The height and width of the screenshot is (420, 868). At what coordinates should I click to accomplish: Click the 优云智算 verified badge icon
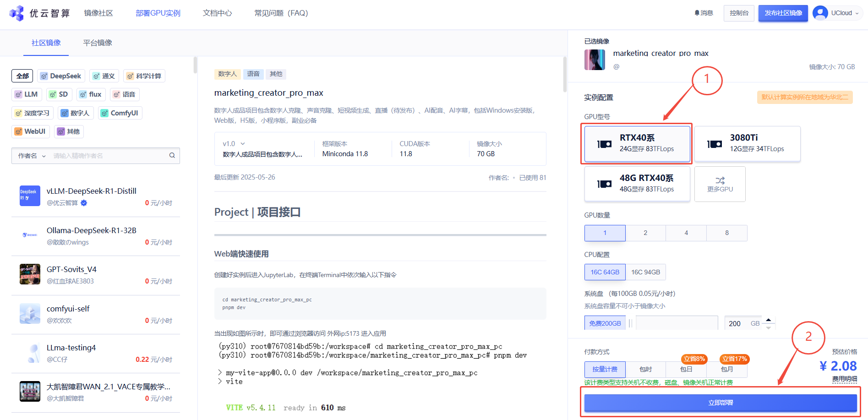(84, 203)
